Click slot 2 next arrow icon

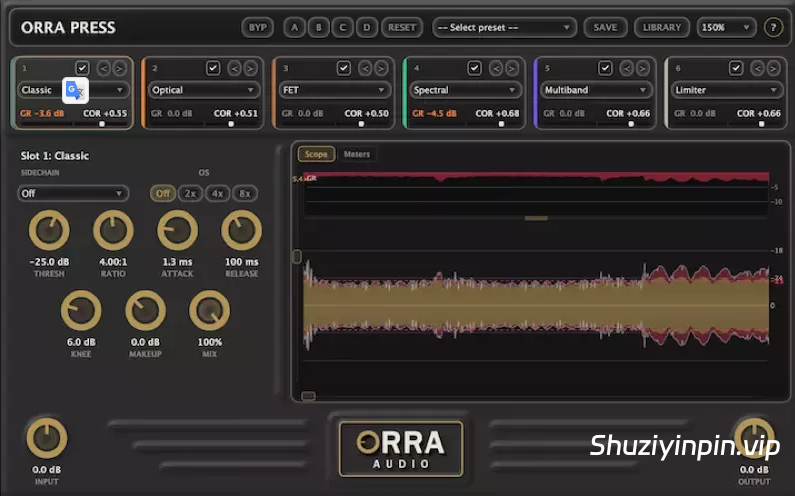250,68
